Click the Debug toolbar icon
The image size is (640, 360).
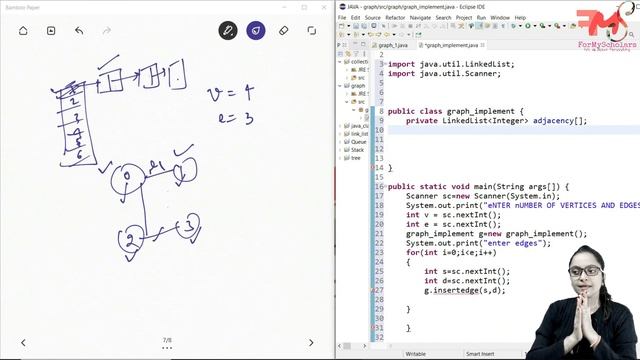tap(513, 26)
